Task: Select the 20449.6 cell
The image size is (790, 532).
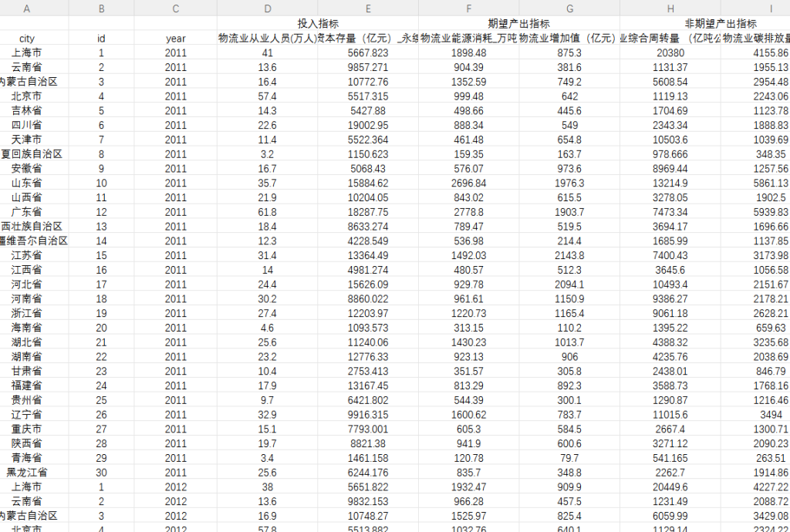Action: click(x=670, y=488)
